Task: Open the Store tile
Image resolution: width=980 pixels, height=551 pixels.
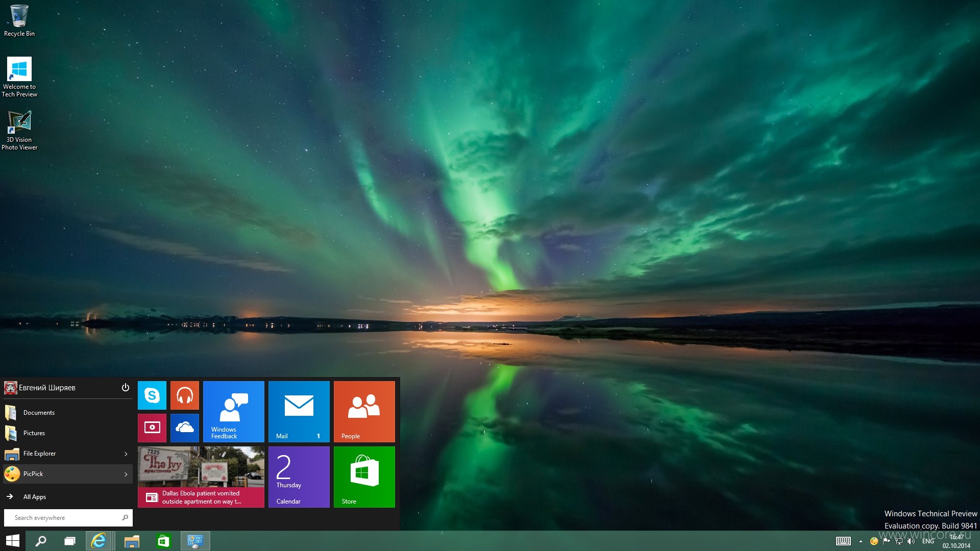Action: tap(364, 477)
